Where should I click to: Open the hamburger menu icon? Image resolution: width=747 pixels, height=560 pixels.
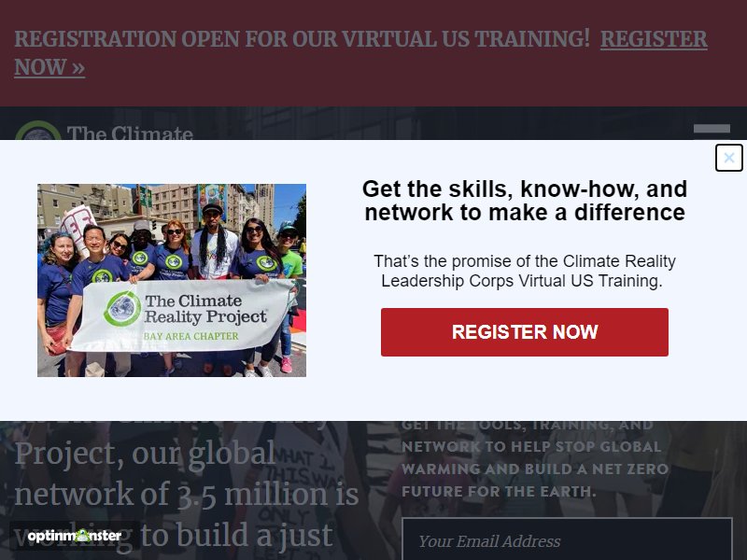[x=712, y=130]
